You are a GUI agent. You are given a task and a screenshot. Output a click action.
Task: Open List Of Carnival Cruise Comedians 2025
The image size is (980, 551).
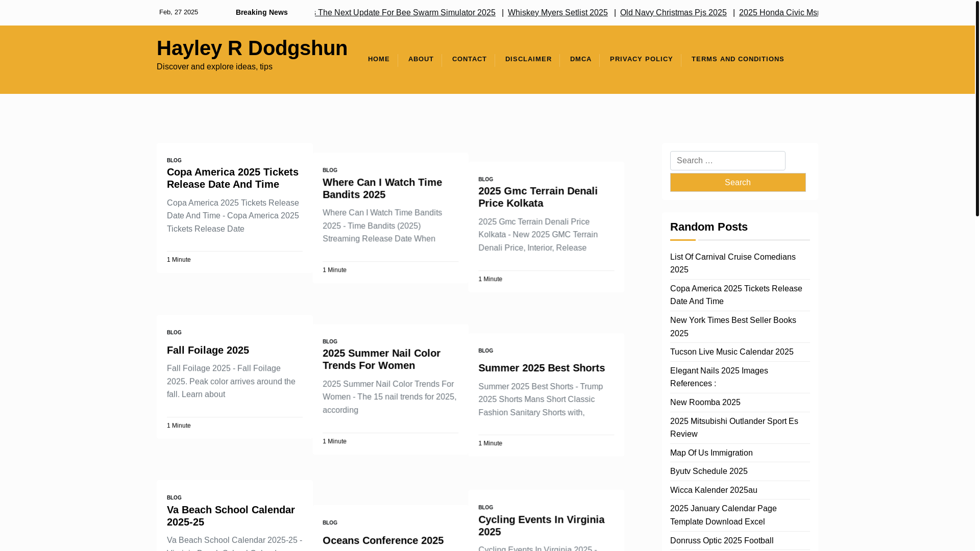pyautogui.click(x=732, y=263)
